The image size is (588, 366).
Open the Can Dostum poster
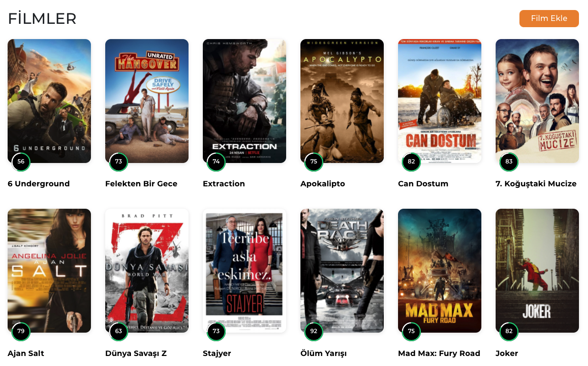tap(439, 101)
